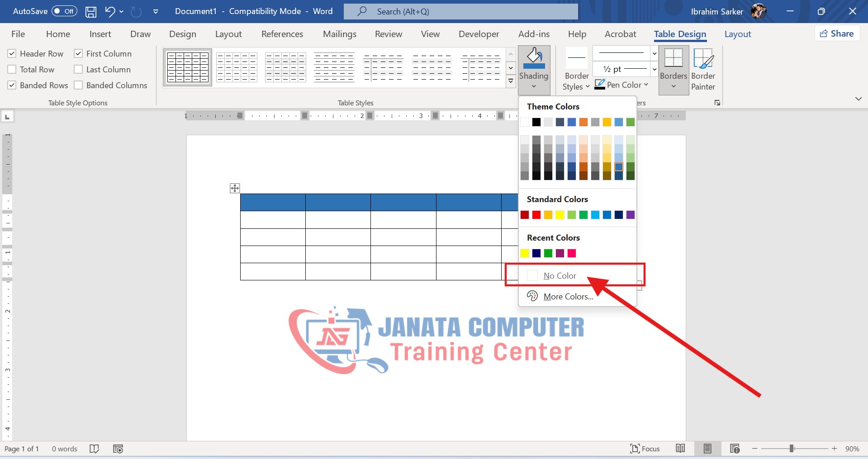The height and width of the screenshot is (459, 868).
Task: Click the Web Layout view icon
Action: click(735, 449)
